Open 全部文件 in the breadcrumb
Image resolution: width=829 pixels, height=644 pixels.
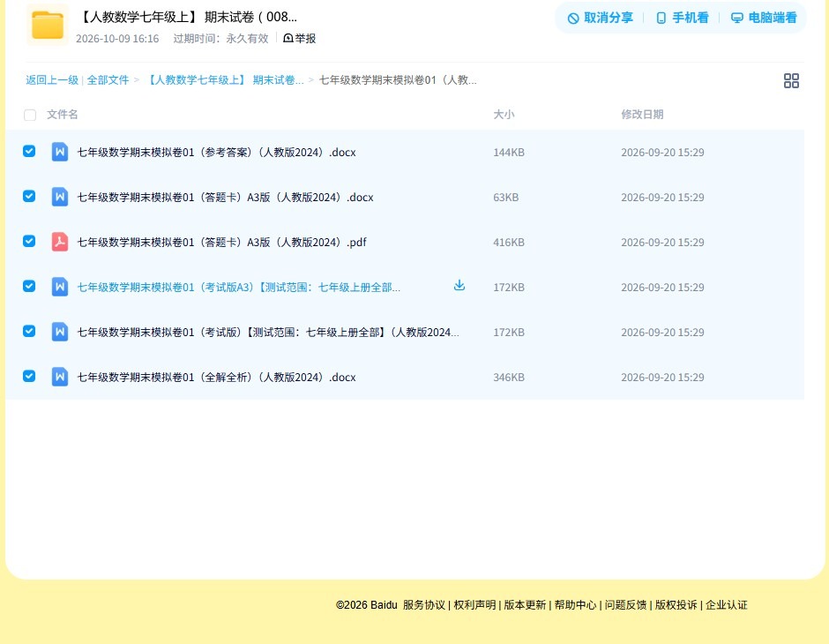(x=108, y=80)
